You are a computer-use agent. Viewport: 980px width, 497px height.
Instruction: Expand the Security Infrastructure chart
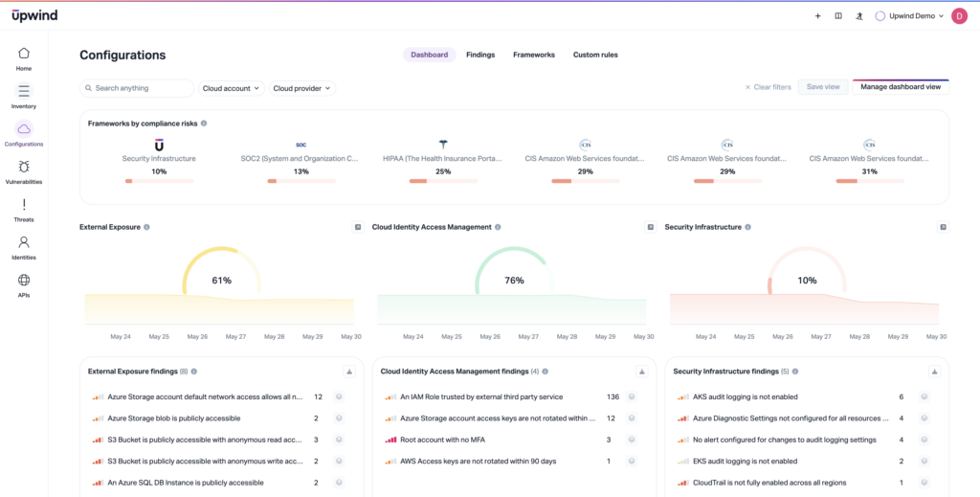click(x=943, y=228)
